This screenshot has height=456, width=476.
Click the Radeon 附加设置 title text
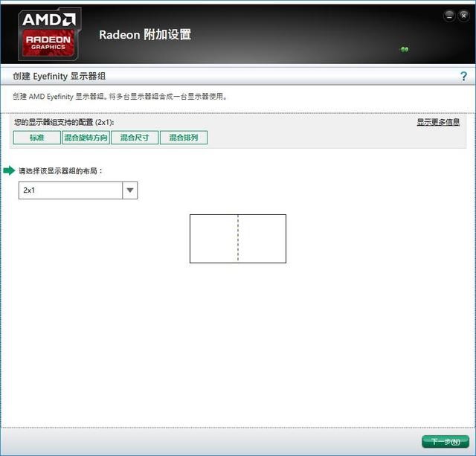[145, 35]
